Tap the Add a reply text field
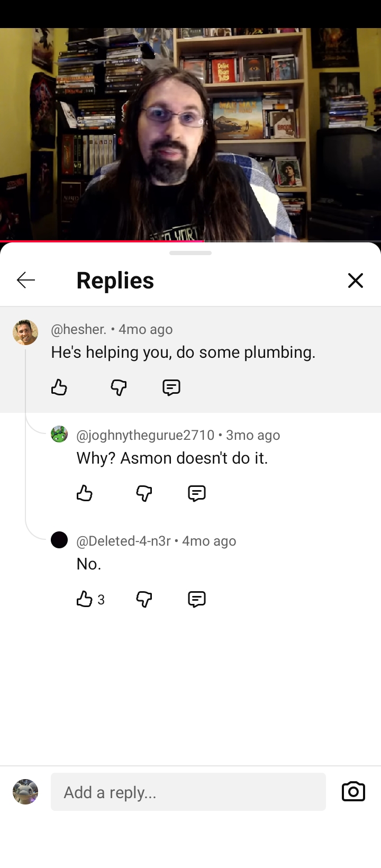This screenshot has height=868, width=381. point(188,792)
